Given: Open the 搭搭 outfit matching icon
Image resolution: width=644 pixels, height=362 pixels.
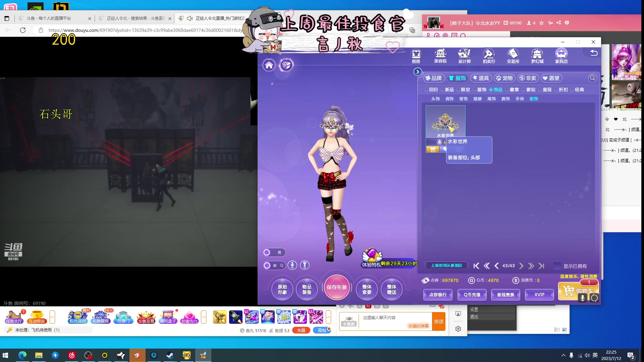Looking at the screenshot, I should pos(416,56).
